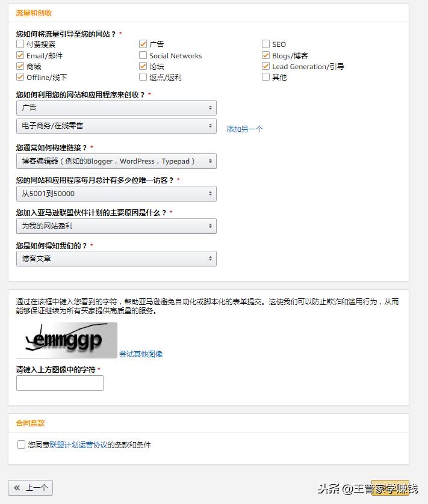Open the 从5001到50000 visitors dropdown

[116, 194]
